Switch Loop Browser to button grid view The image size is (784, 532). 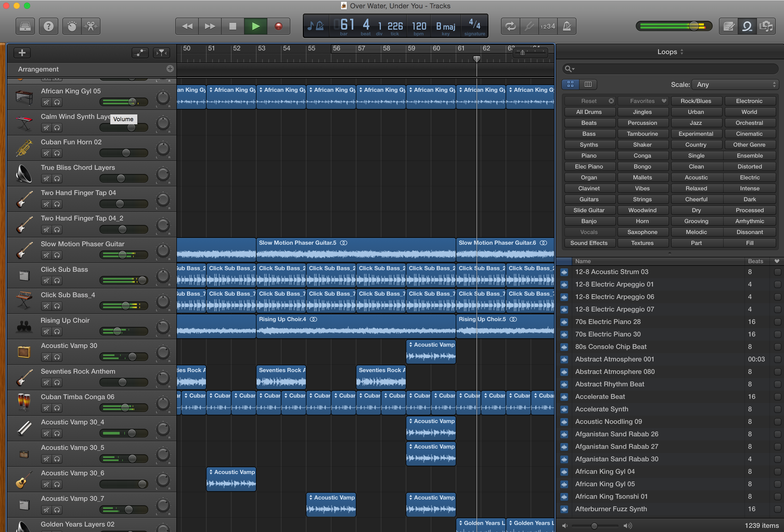coord(570,84)
